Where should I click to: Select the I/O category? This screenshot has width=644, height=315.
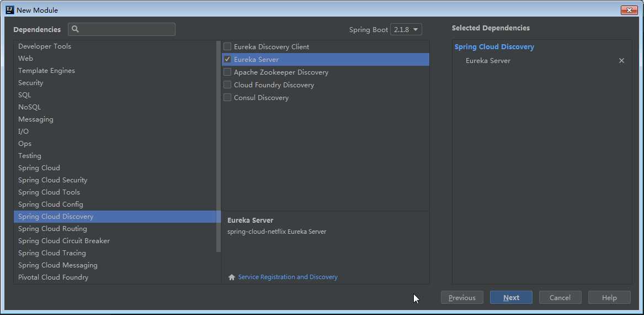point(115,131)
